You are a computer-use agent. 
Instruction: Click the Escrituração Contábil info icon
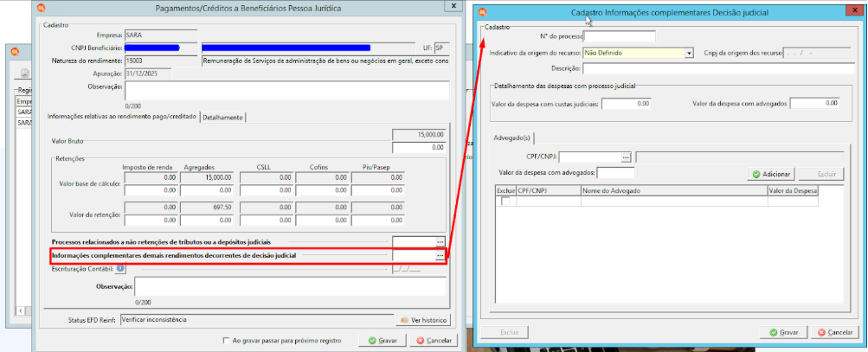click(x=120, y=268)
